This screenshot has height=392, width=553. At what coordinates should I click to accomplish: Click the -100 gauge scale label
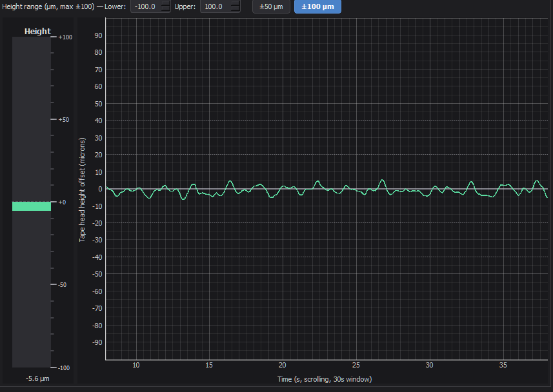[x=63, y=368]
